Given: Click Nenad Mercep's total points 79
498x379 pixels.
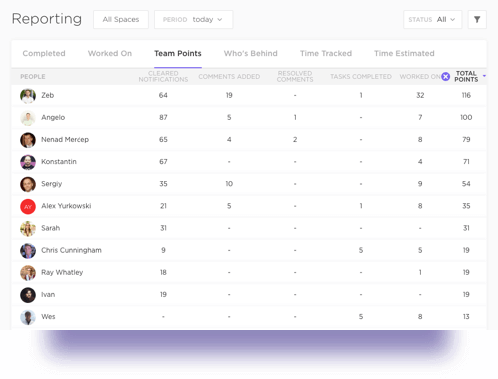Looking at the screenshot, I should [x=466, y=140].
